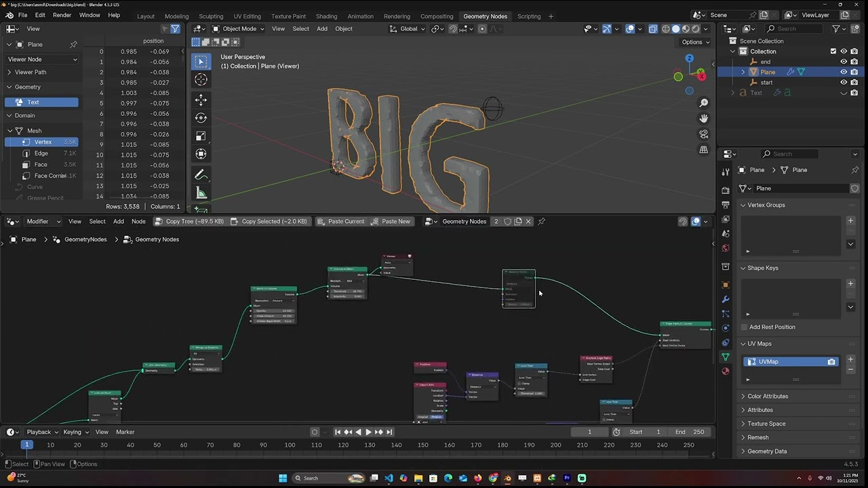Open the Material properties tab
The width and height of the screenshot is (868, 488).
click(726, 371)
